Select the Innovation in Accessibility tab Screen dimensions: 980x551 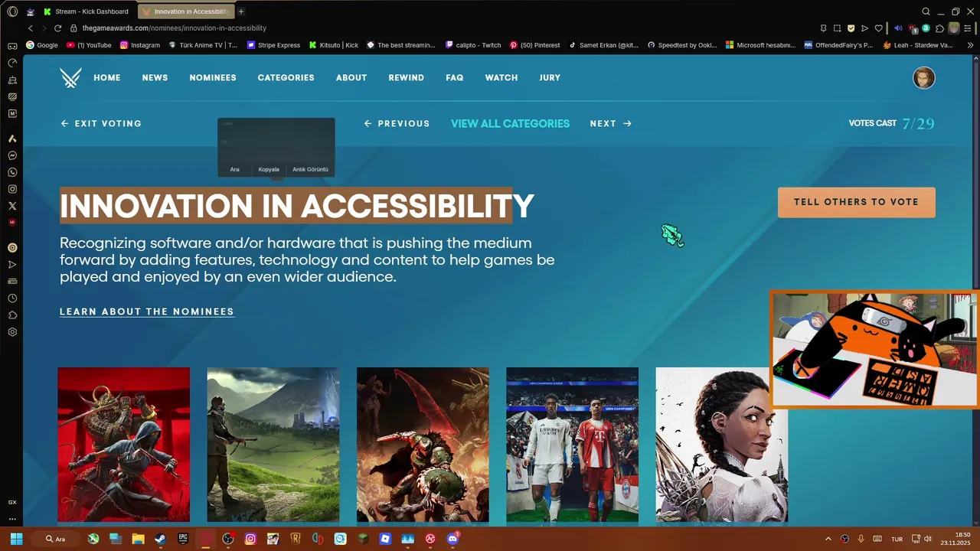pos(186,11)
